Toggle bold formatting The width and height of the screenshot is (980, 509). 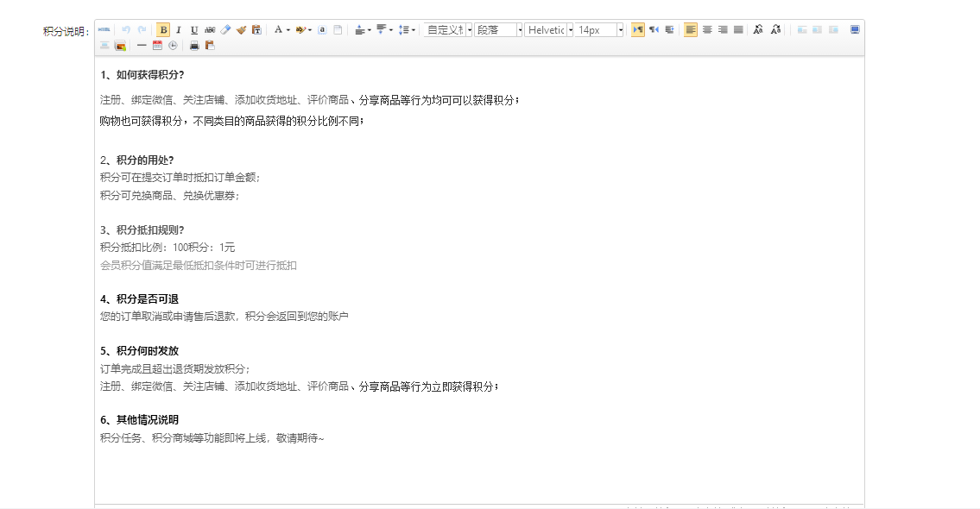[x=163, y=29]
